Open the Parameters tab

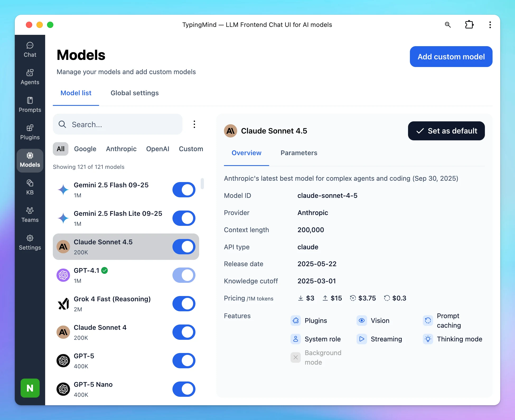point(299,153)
